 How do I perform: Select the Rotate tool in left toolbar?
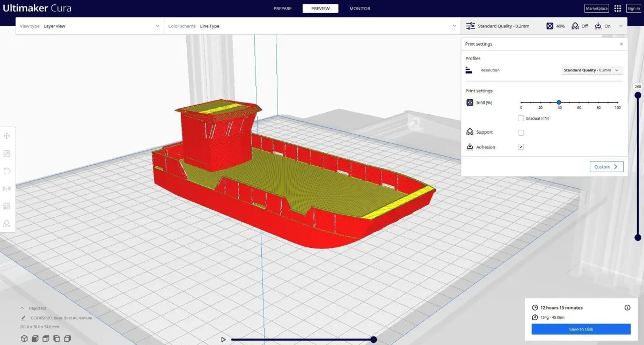pyautogui.click(x=7, y=171)
